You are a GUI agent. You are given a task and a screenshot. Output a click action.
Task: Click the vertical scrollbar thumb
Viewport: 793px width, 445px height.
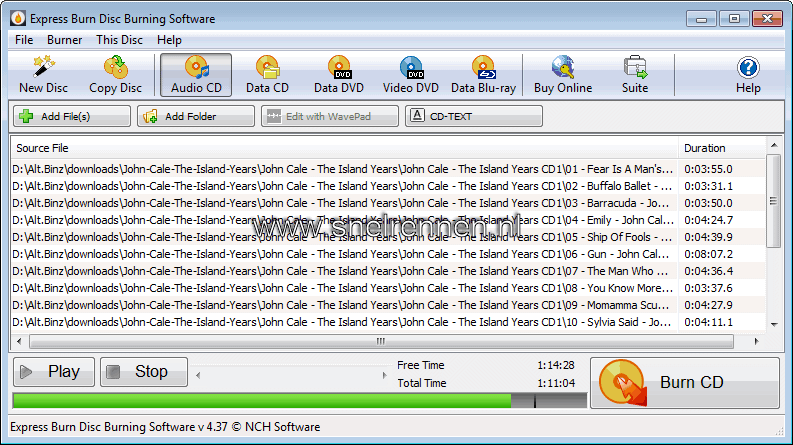(774, 201)
